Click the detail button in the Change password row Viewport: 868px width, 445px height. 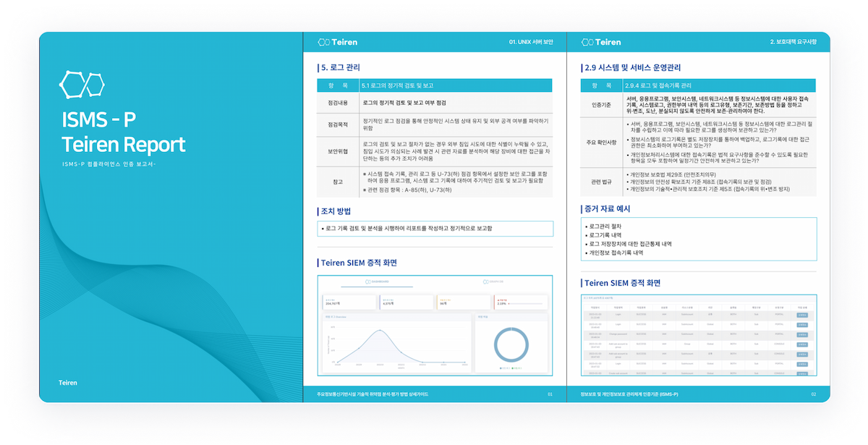pyautogui.click(x=802, y=335)
